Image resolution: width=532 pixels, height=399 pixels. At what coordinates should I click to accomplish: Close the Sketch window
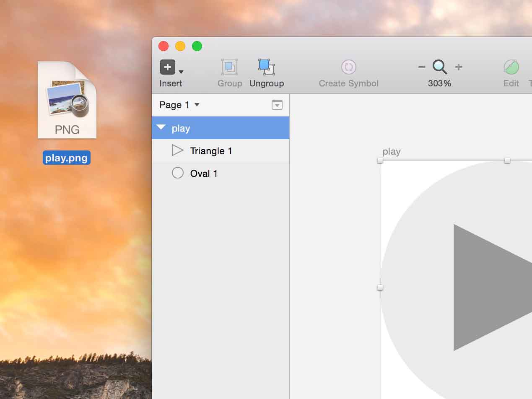(x=163, y=46)
